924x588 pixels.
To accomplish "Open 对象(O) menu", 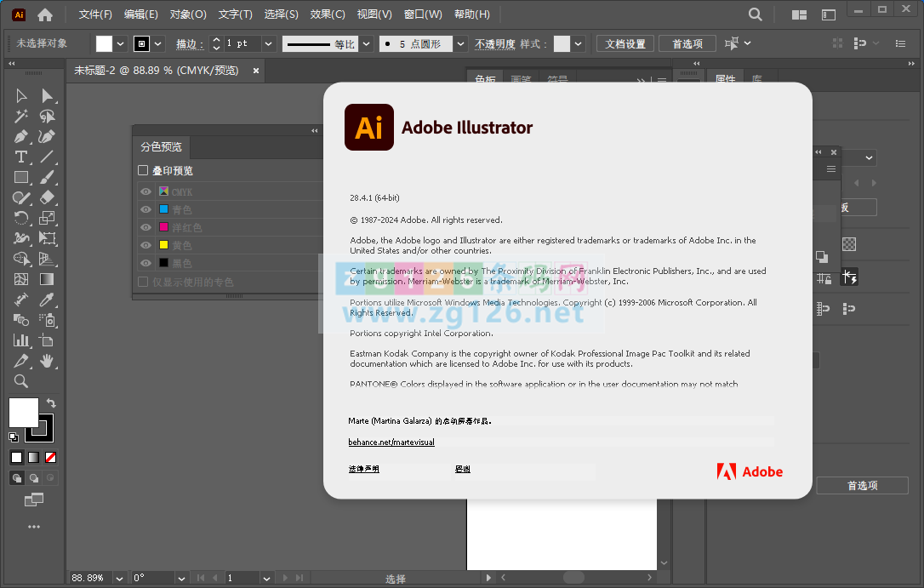I will (188, 14).
